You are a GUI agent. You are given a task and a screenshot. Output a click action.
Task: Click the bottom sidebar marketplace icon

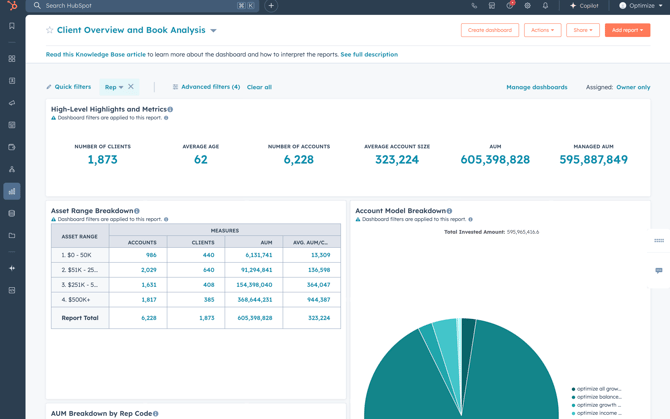coord(12,290)
